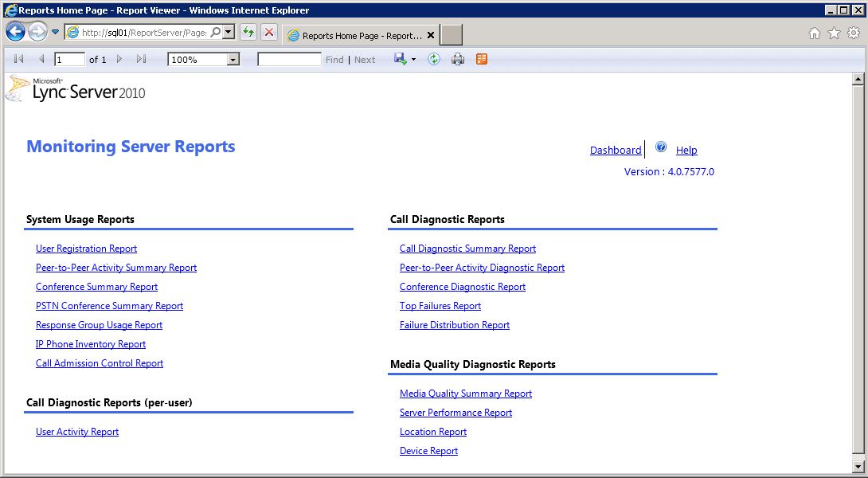The image size is (868, 478).
Task: Click the Find text input box
Action: (x=290, y=59)
